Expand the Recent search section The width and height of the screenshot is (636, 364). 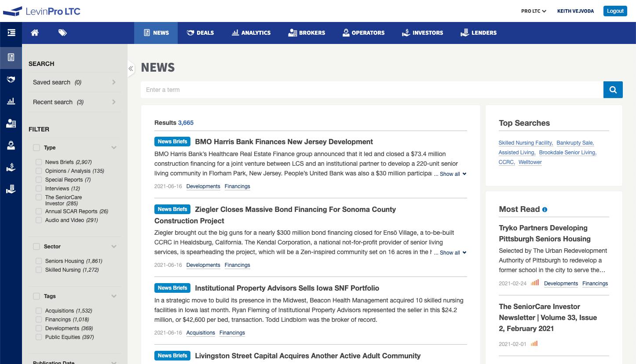74,102
